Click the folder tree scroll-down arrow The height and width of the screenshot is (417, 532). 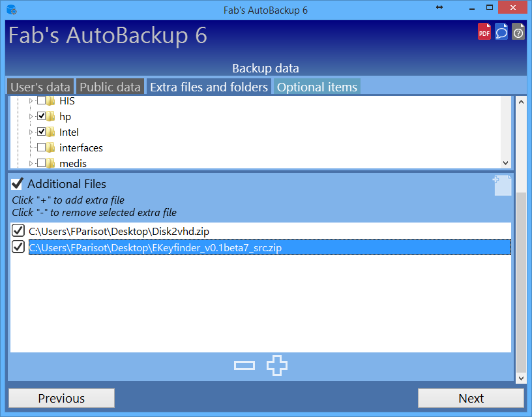point(505,163)
